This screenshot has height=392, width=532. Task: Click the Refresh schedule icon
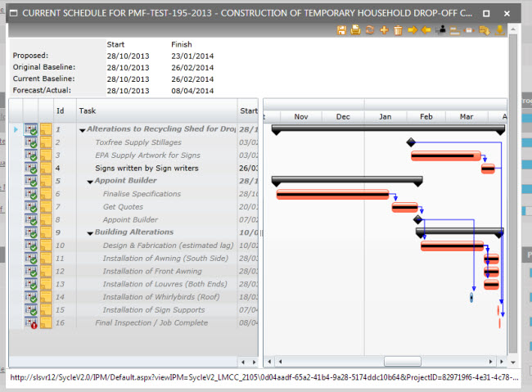pos(370,30)
